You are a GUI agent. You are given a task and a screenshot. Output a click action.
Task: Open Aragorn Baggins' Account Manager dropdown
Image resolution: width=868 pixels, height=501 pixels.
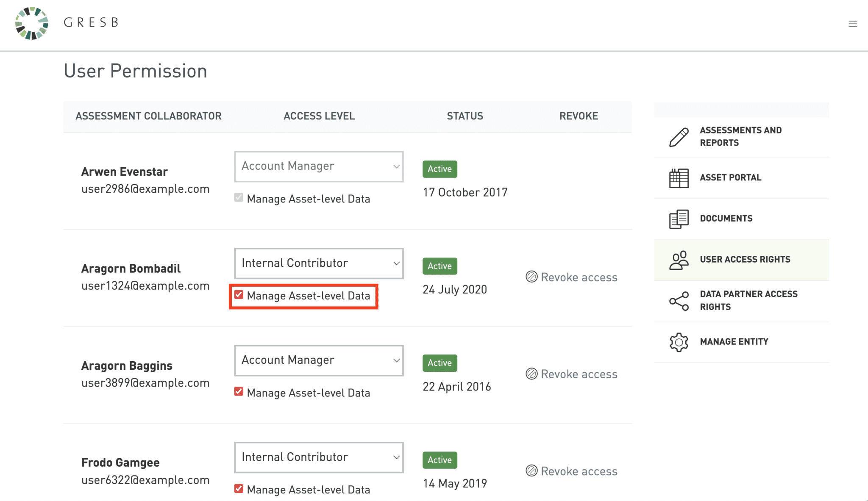pyautogui.click(x=319, y=360)
